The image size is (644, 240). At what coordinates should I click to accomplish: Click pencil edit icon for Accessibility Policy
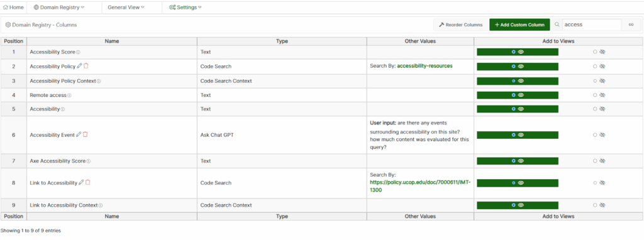coord(80,66)
